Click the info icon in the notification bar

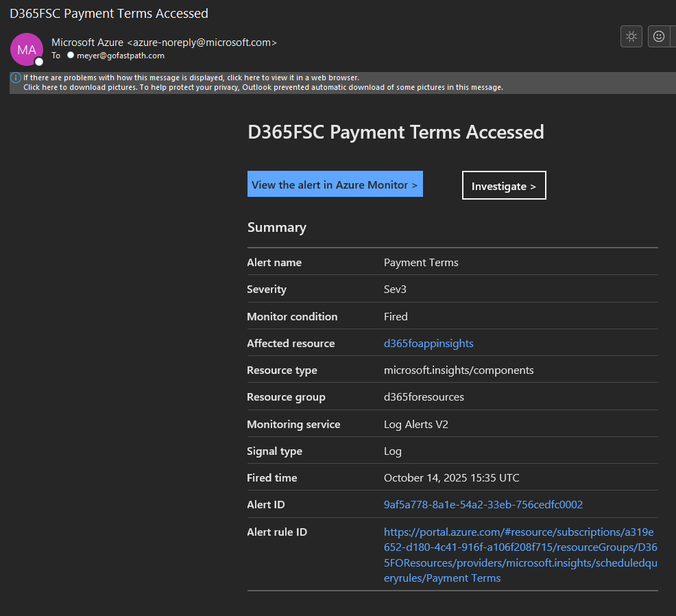tap(16, 78)
